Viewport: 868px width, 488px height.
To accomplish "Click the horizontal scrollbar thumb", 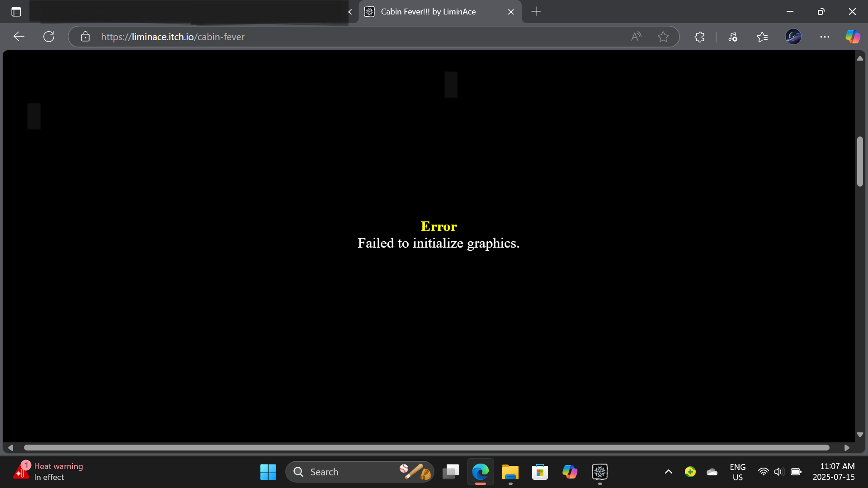I will pos(427,448).
